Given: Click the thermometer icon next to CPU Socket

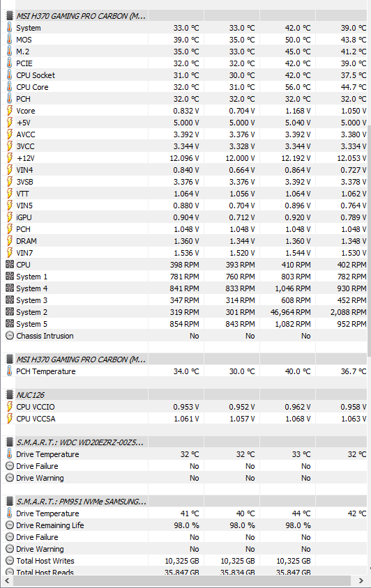Looking at the screenshot, I should (x=9, y=75).
